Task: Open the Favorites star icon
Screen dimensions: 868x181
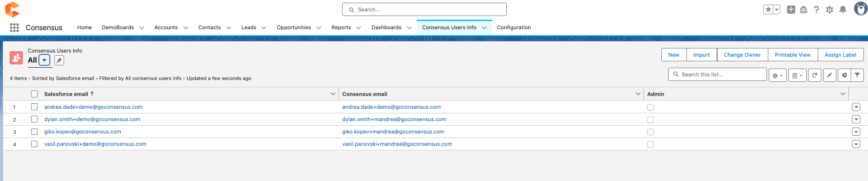Action: pyautogui.click(x=768, y=10)
